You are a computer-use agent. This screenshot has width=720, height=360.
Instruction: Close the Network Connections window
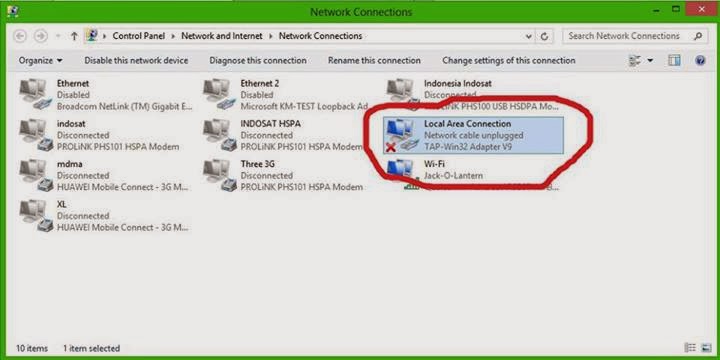click(701, 9)
